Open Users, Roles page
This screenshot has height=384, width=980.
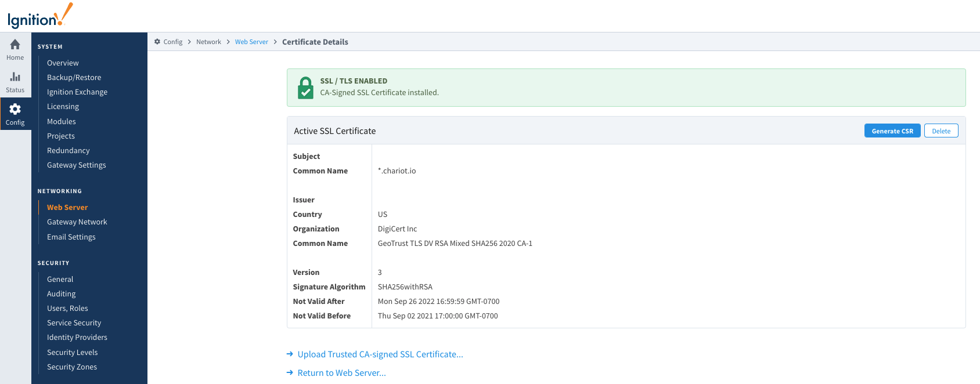point(67,308)
